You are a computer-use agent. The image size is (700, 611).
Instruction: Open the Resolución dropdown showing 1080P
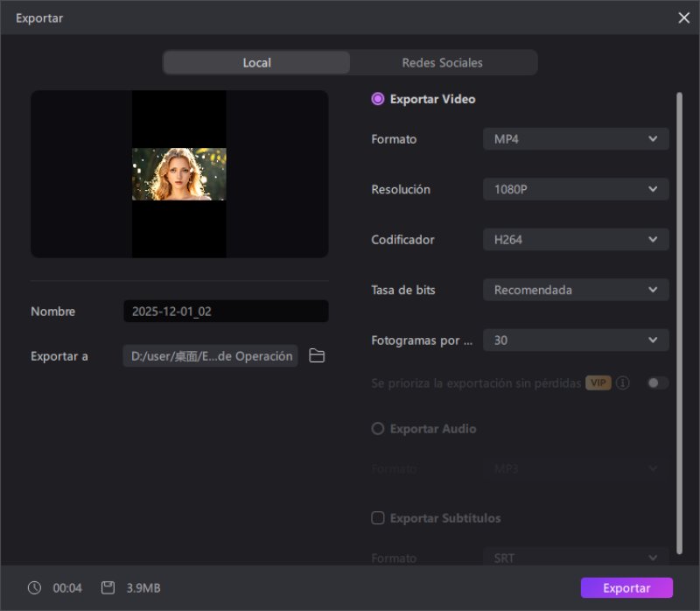tap(575, 189)
